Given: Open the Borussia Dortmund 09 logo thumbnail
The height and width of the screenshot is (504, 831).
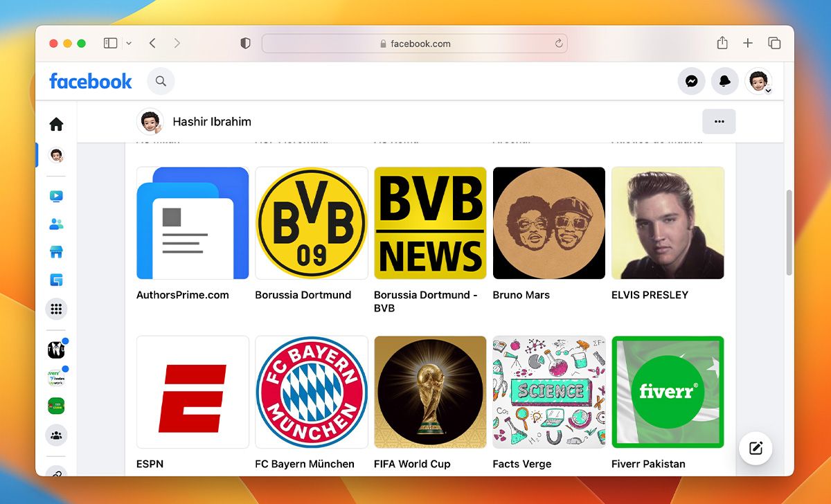Looking at the screenshot, I should coord(312,223).
